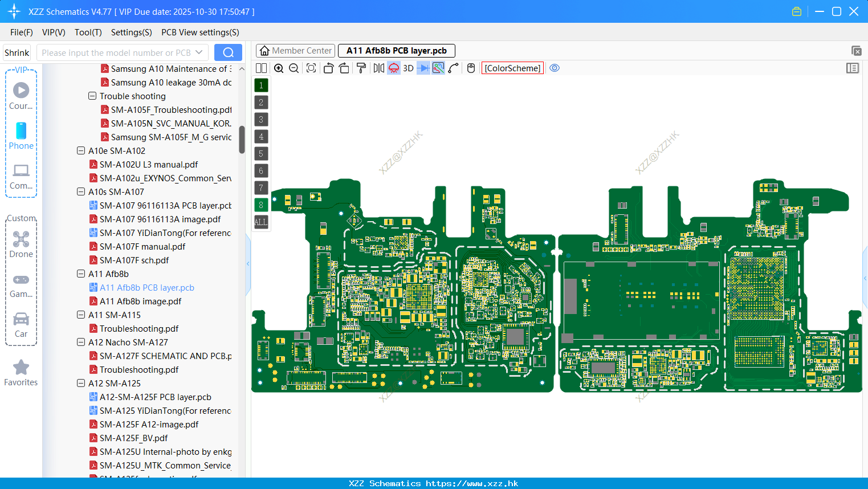Viewport: 868px width, 489px height.
Task: Open A12-SM-A125F PCB layer.pcb
Action: (155, 397)
